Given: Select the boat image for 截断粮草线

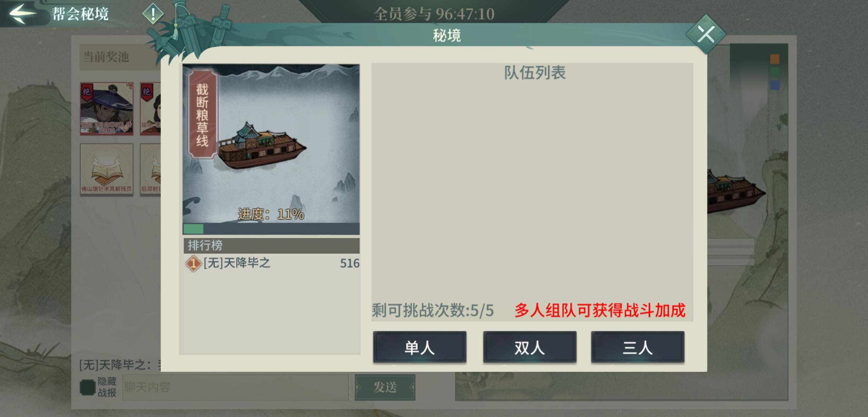Looking at the screenshot, I should click(x=261, y=146).
